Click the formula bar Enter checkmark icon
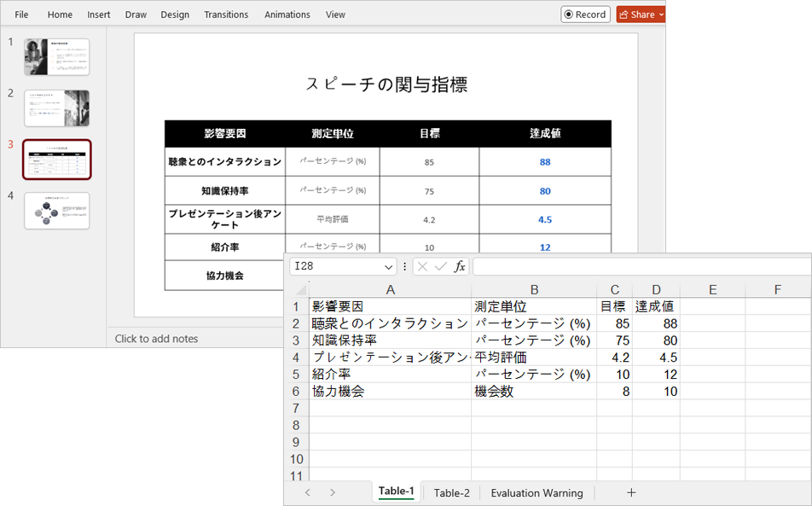The height and width of the screenshot is (506, 812). point(441,267)
